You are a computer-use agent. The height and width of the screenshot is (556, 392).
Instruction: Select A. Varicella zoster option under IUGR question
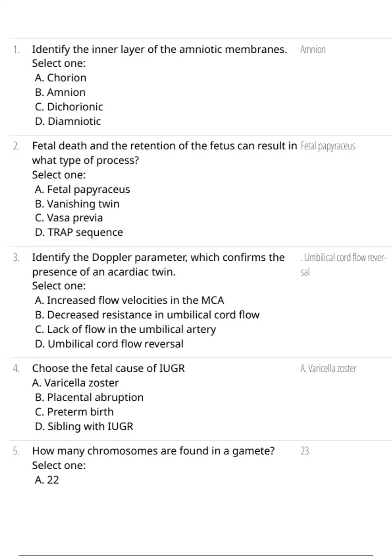[x=75, y=383]
